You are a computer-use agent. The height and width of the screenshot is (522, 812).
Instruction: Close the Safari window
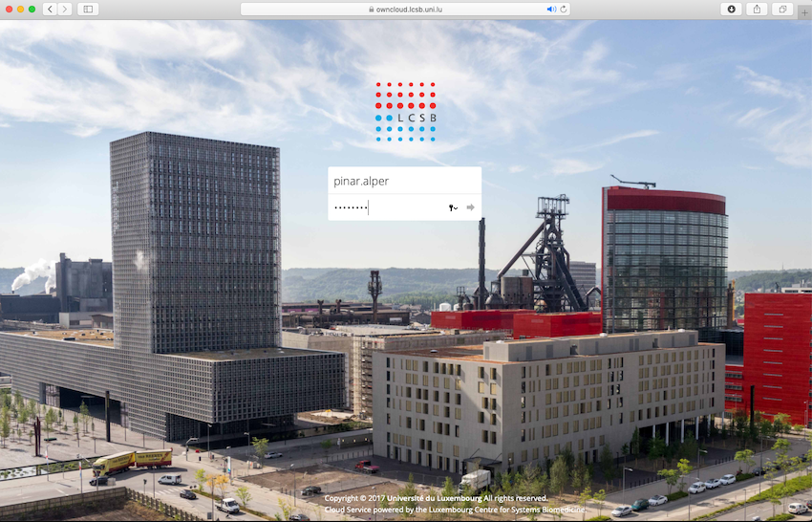pyautogui.click(x=8, y=9)
